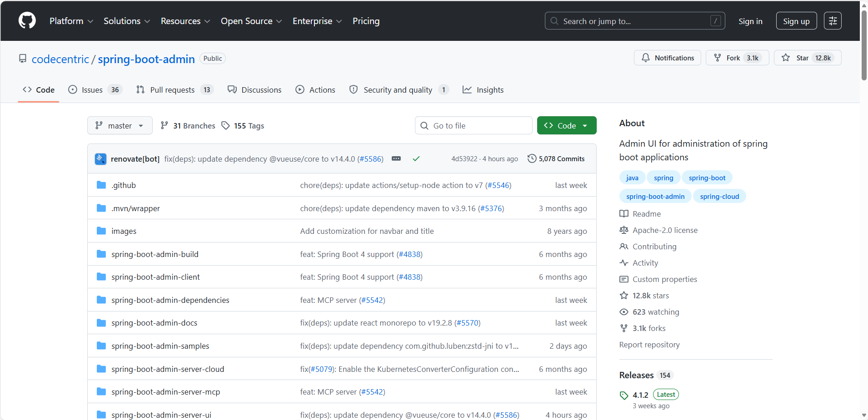Click the license scale icon

(624, 230)
